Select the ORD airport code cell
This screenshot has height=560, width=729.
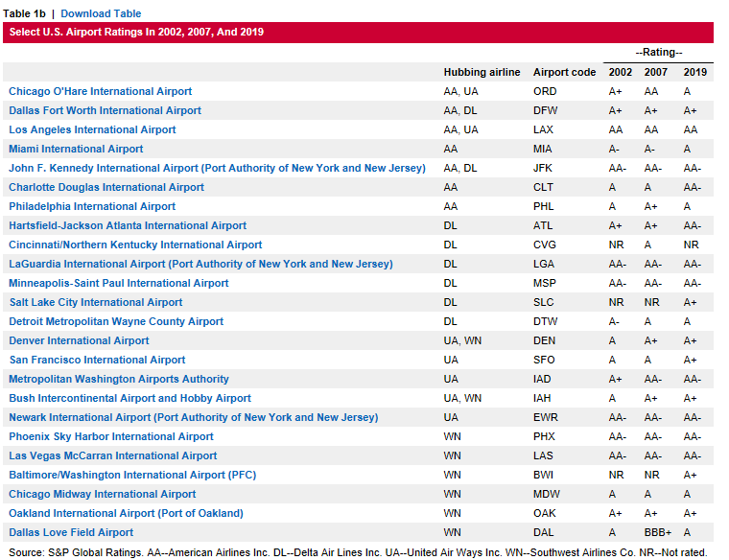[545, 91]
